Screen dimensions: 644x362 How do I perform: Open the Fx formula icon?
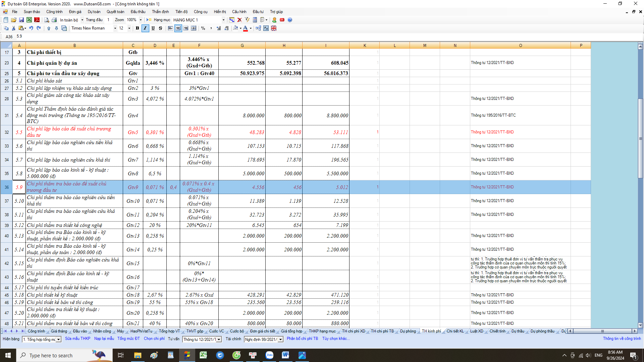pyautogui.click(x=266, y=28)
